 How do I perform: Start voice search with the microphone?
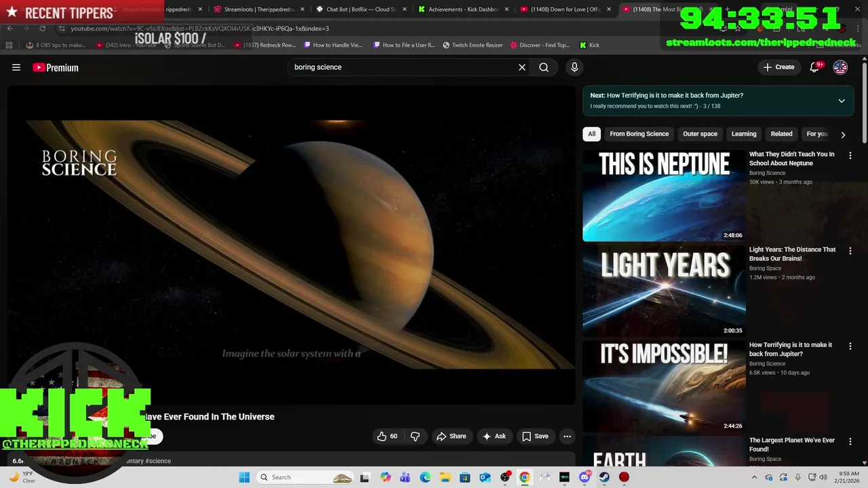[x=574, y=67]
